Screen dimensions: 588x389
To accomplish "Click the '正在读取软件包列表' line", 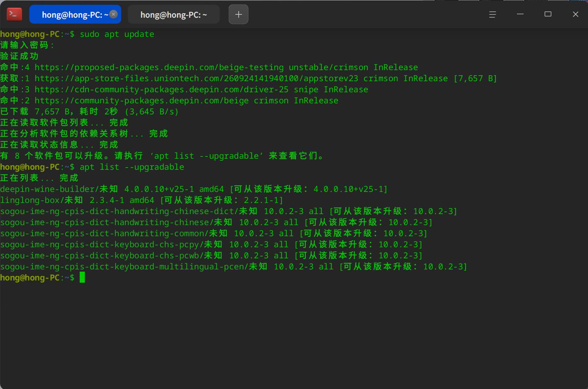I will [64, 123].
